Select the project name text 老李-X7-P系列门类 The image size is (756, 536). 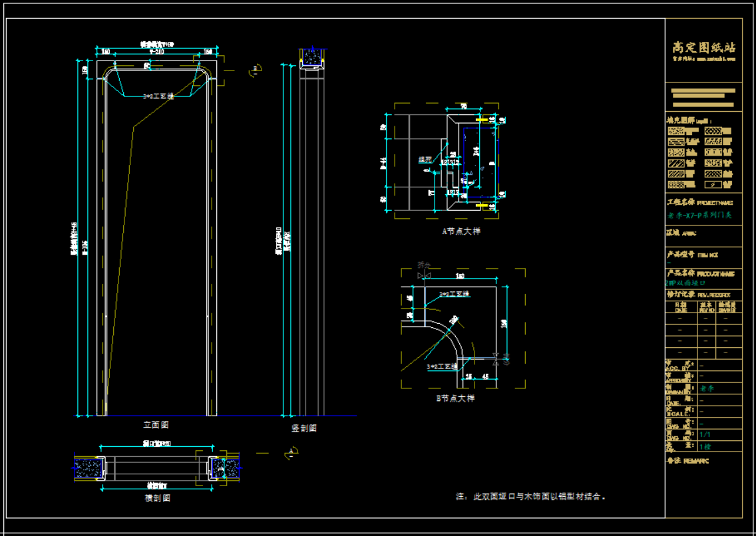[x=699, y=215]
